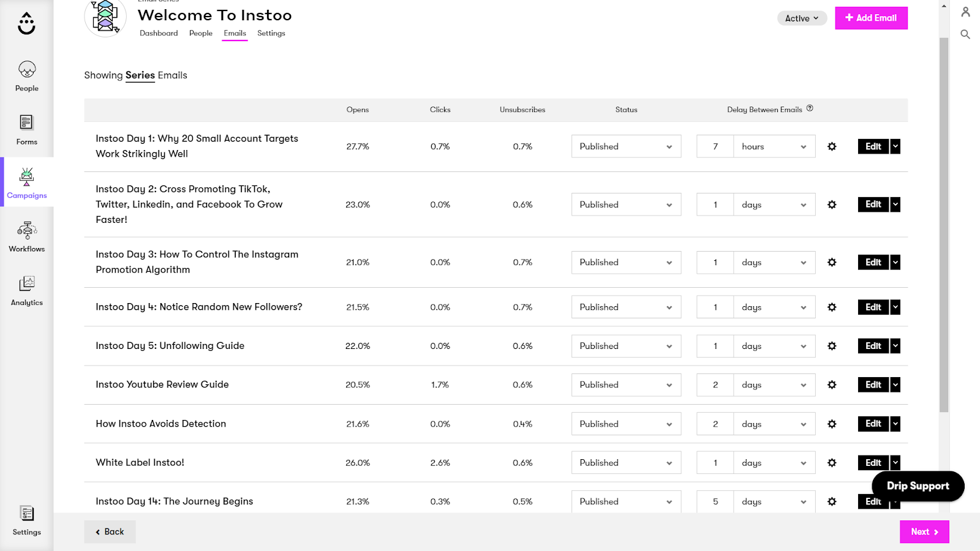Open gear settings for Youtube Review Guide email
This screenshot has width=980, height=551.
point(832,384)
